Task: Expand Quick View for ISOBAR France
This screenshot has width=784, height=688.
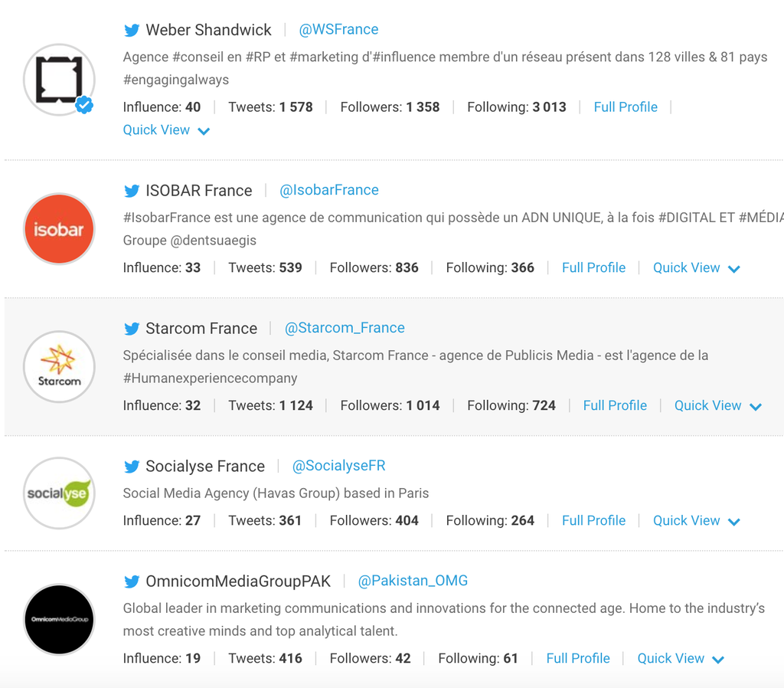Action: click(x=696, y=268)
